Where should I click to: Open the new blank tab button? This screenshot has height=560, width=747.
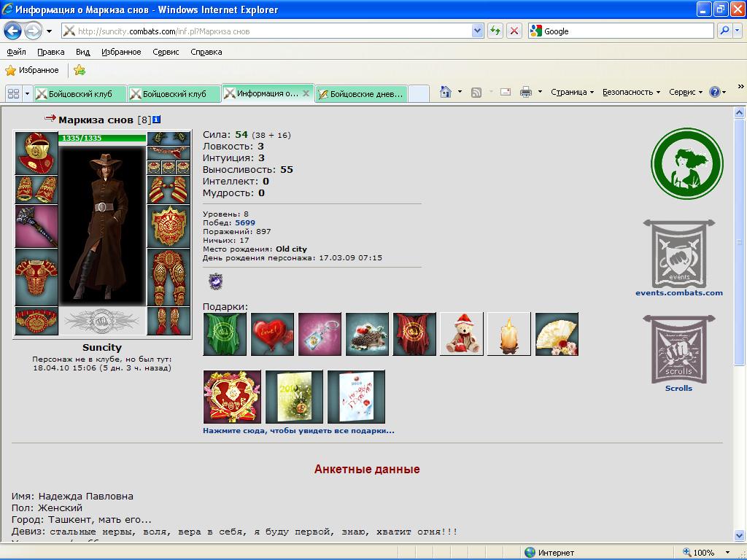419,94
